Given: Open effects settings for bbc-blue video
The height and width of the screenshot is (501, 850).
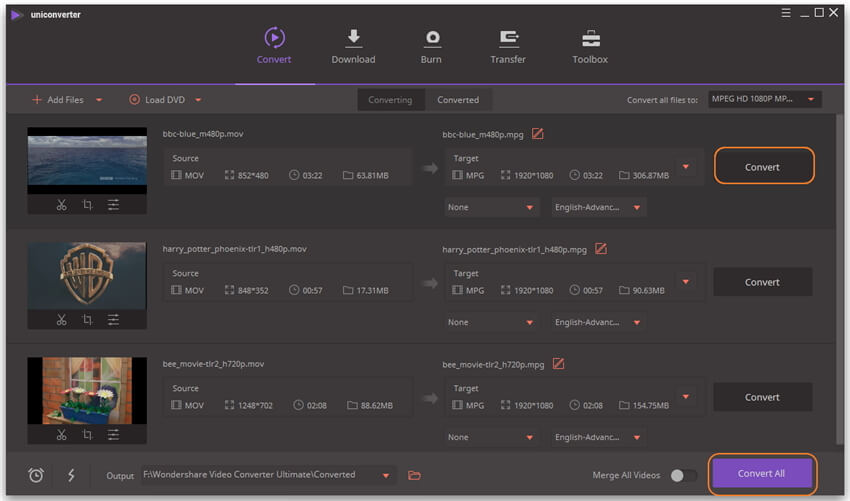Looking at the screenshot, I should tap(113, 204).
